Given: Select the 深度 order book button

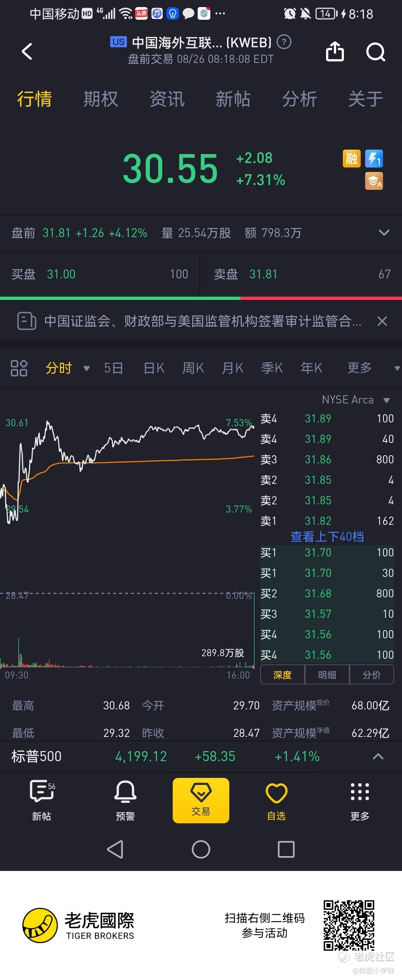Looking at the screenshot, I should click(282, 675).
